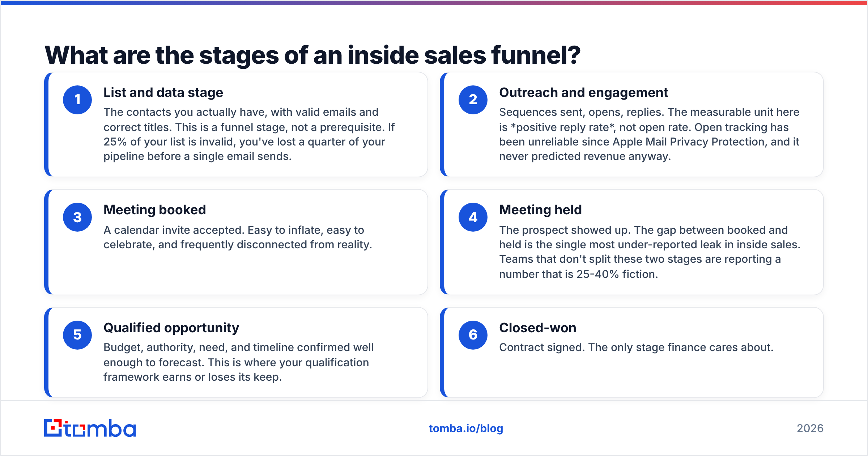Click the main title about inside sales funnel
Image resolution: width=868 pixels, height=456 pixels.
[312, 55]
